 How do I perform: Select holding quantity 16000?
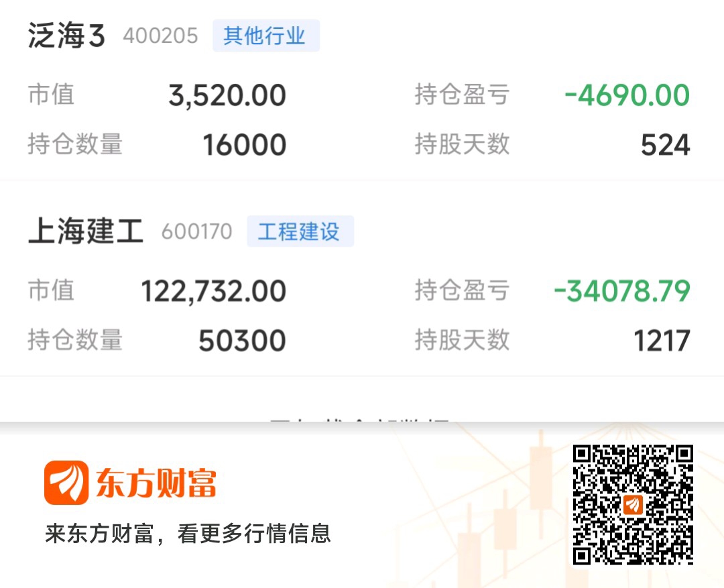(x=245, y=145)
